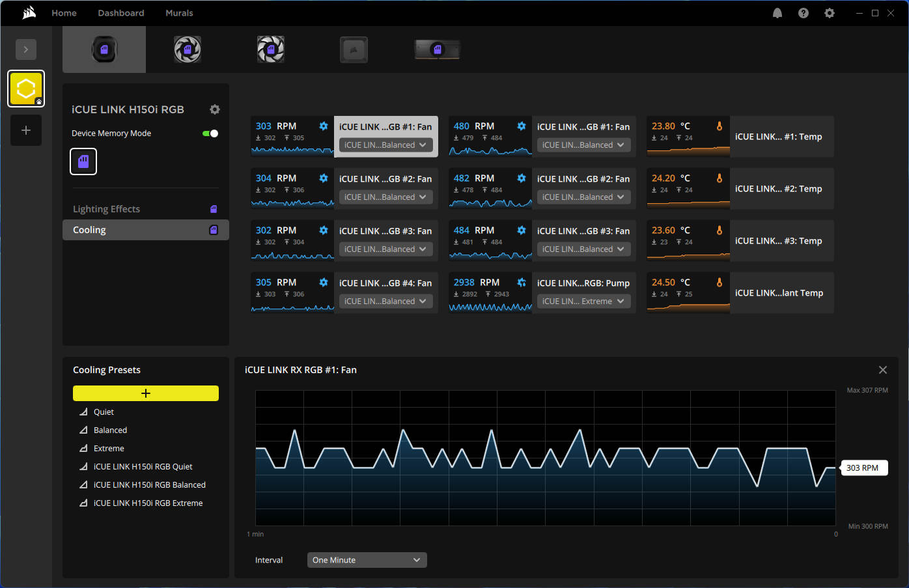Open Extreme preset dropdown for the pump
The image size is (909, 588).
583,301
